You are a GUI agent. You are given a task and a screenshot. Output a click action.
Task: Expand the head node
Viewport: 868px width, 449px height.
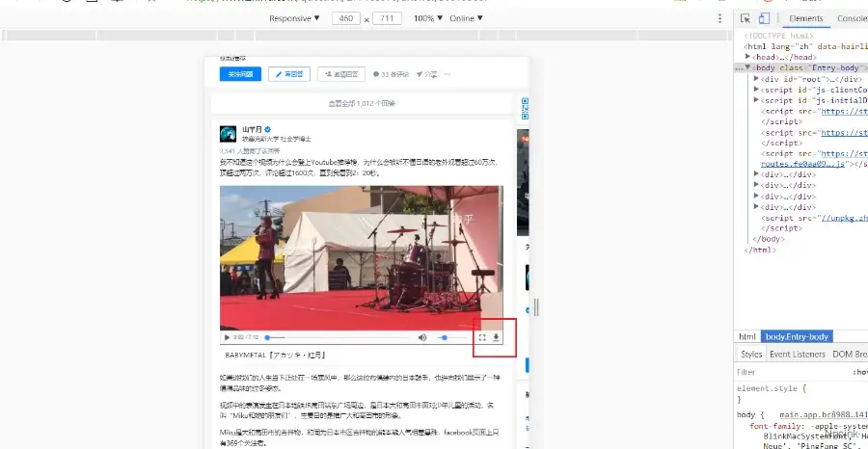point(747,57)
